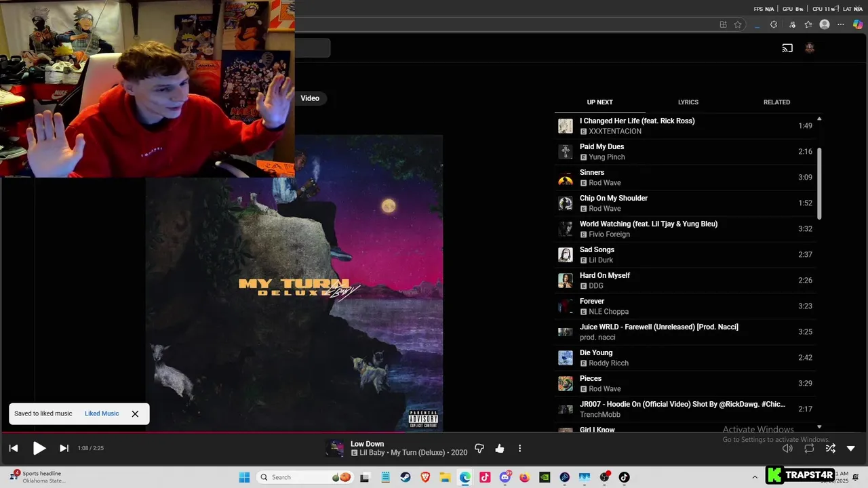Click the cast to device icon

coord(787,48)
